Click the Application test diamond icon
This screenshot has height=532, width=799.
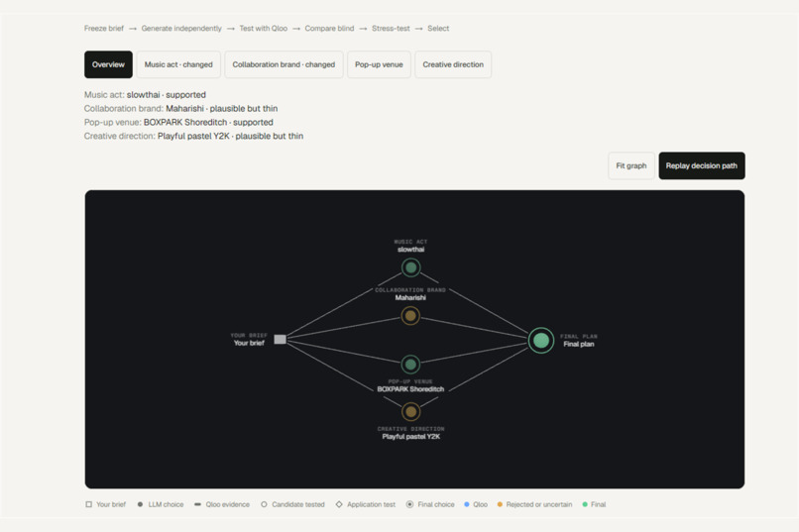coord(339,504)
